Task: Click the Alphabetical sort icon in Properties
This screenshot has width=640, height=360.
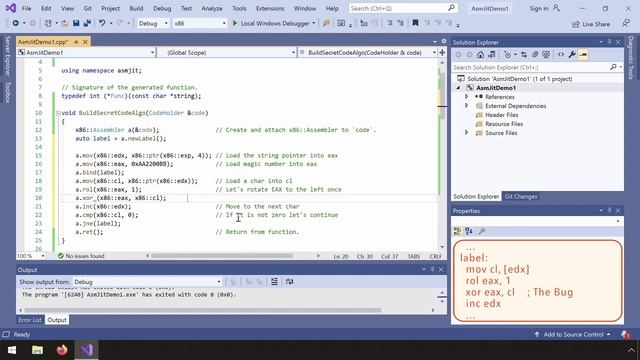Action: (x=469, y=231)
